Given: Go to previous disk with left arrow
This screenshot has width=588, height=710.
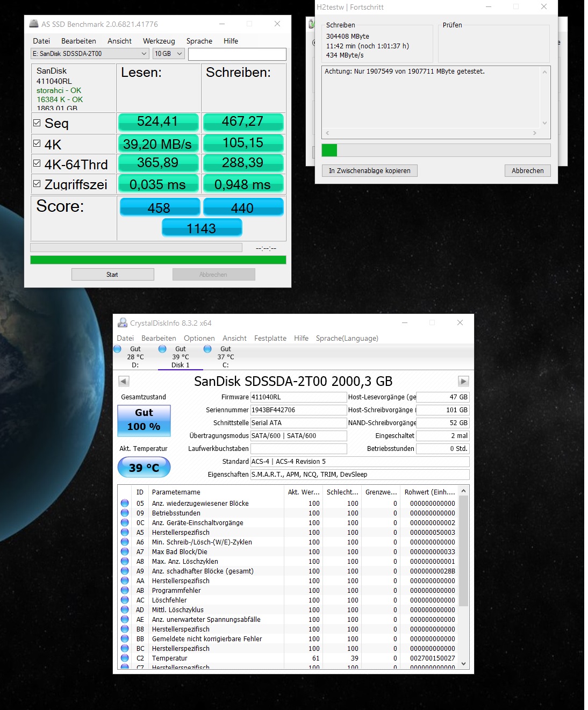Looking at the screenshot, I should click(124, 381).
